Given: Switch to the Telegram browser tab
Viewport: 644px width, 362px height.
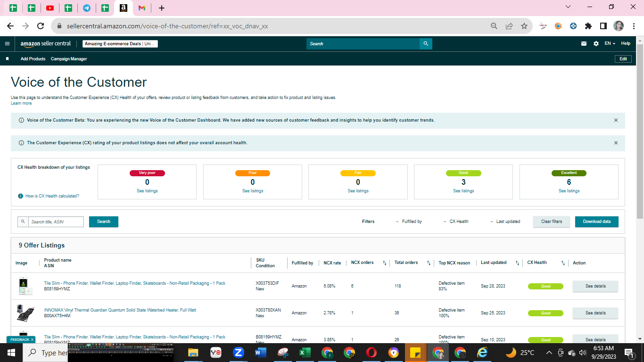Looking at the screenshot, I should 87,8.
